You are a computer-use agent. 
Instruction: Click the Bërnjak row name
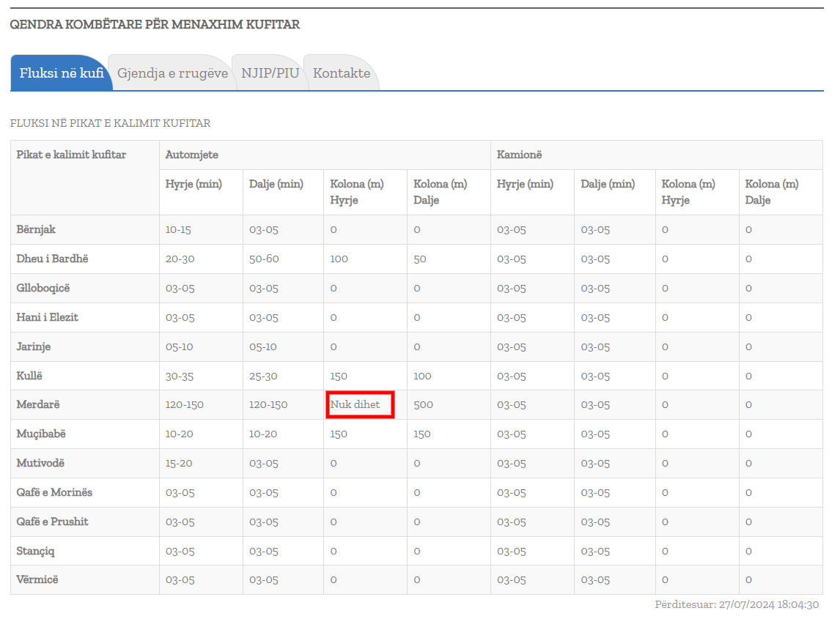(36, 230)
